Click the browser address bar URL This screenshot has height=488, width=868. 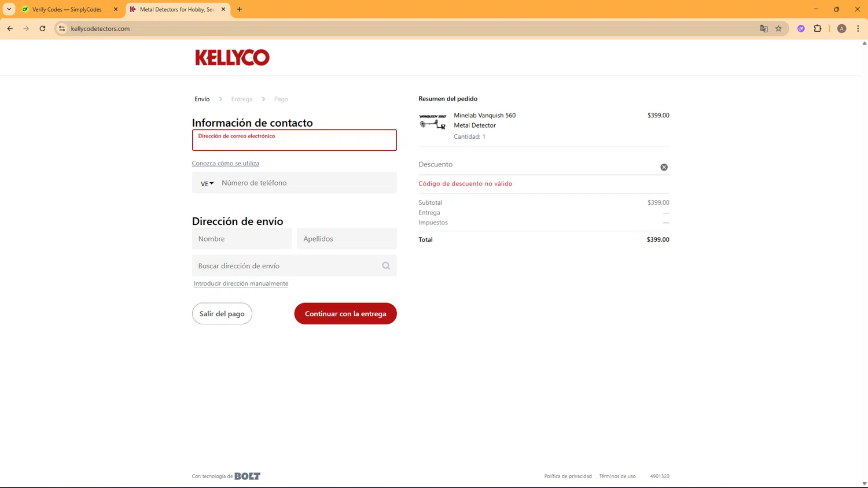(x=100, y=28)
